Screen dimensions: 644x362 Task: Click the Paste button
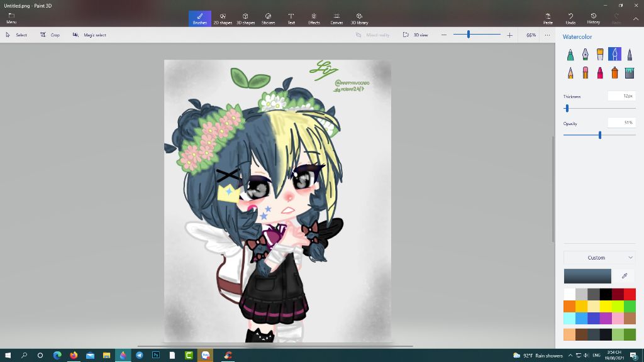pyautogui.click(x=548, y=18)
